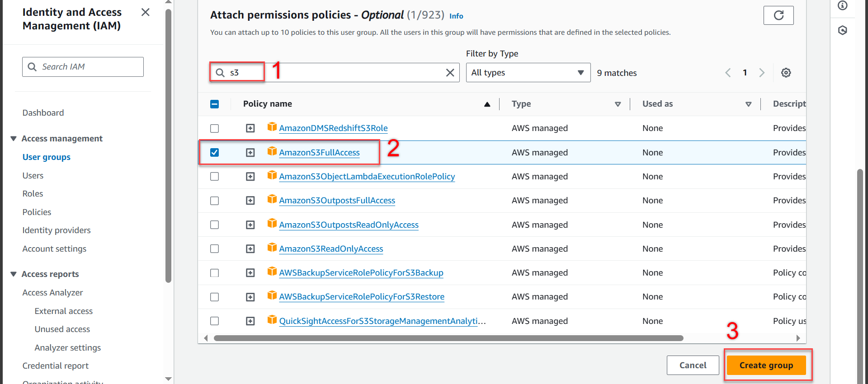Image resolution: width=868 pixels, height=384 pixels.
Task: Open External access in the sidebar
Action: pos(64,311)
